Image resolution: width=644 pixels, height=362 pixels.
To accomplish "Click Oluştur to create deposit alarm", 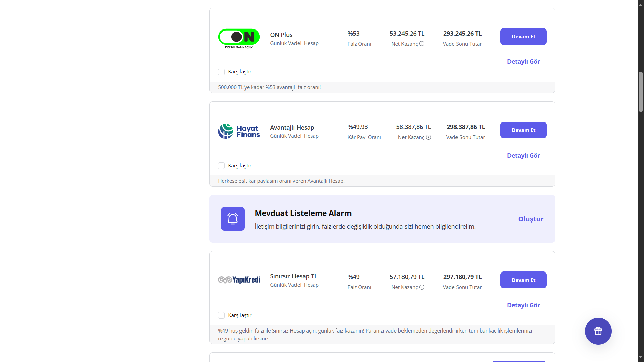I will (x=531, y=219).
